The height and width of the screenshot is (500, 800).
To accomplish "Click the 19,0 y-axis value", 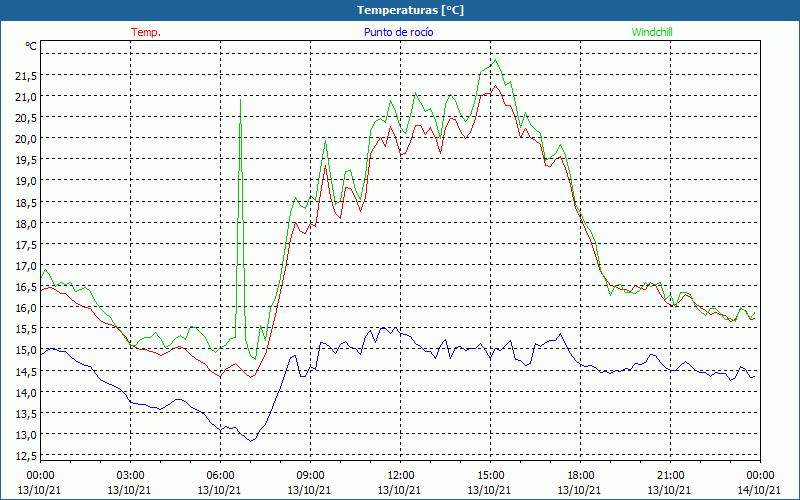I will pos(26,181).
